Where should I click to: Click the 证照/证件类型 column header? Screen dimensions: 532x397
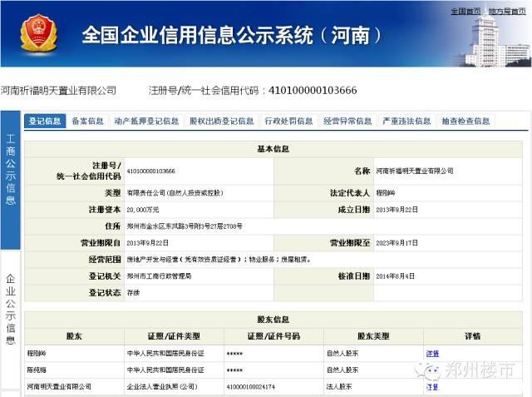(x=174, y=336)
